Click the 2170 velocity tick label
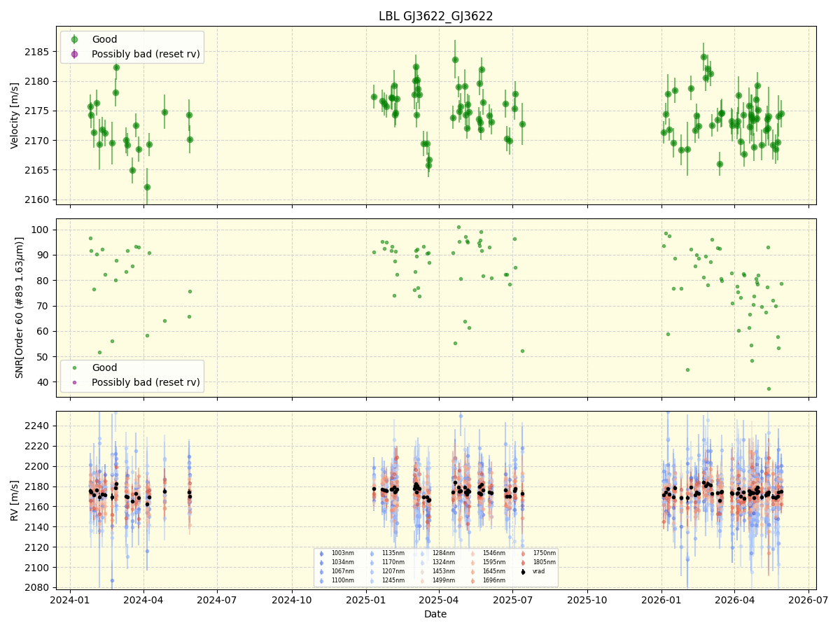The width and height of the screenshot is (840, 630). pyautogui.click(x=38, y=141)
